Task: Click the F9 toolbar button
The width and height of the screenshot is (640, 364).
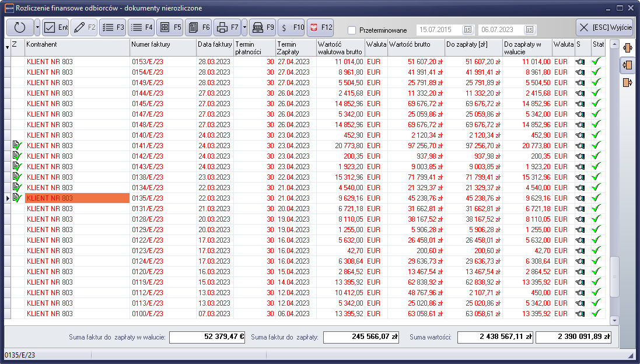Action: tap(263, 27)
